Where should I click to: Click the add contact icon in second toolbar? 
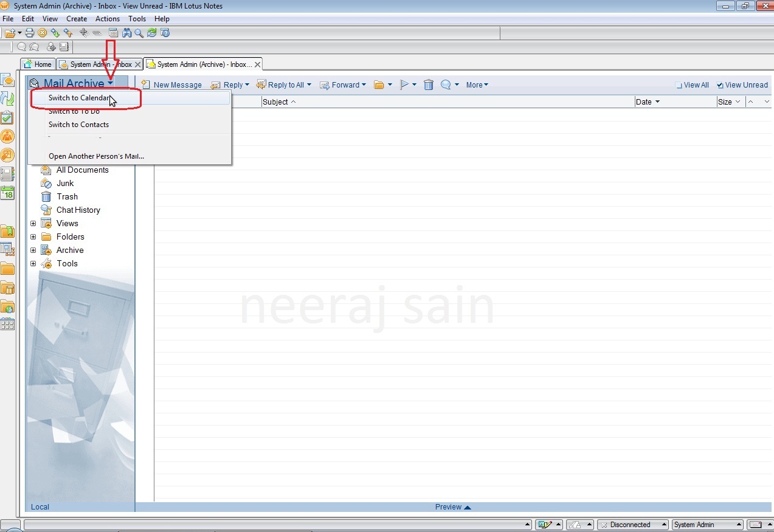[51, 47]
